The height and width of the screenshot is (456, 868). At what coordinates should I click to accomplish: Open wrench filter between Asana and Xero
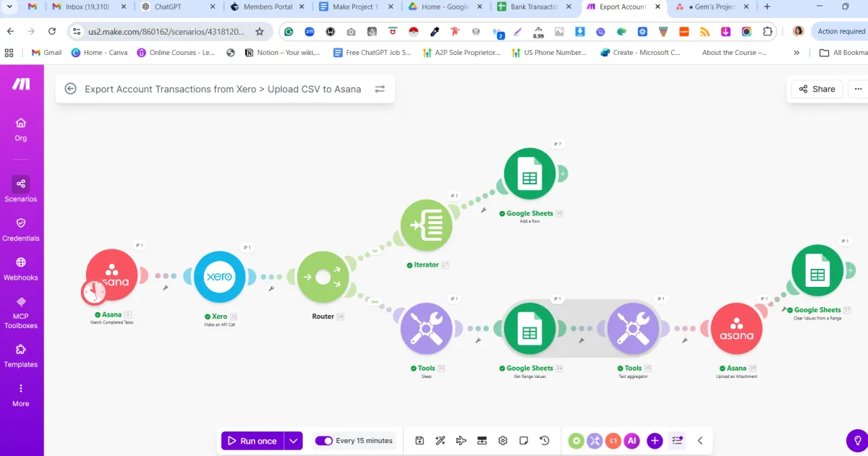[166, 288]
